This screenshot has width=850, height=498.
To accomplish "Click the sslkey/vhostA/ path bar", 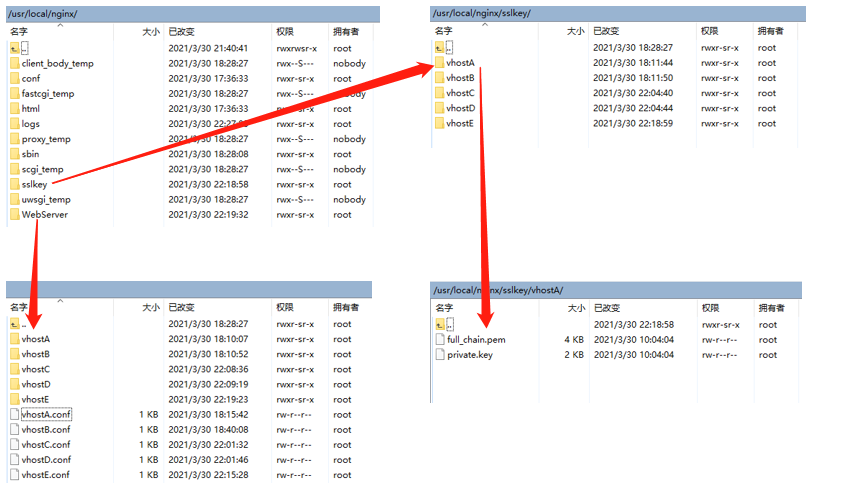I will pyautogui.click(x=616, y=290).
